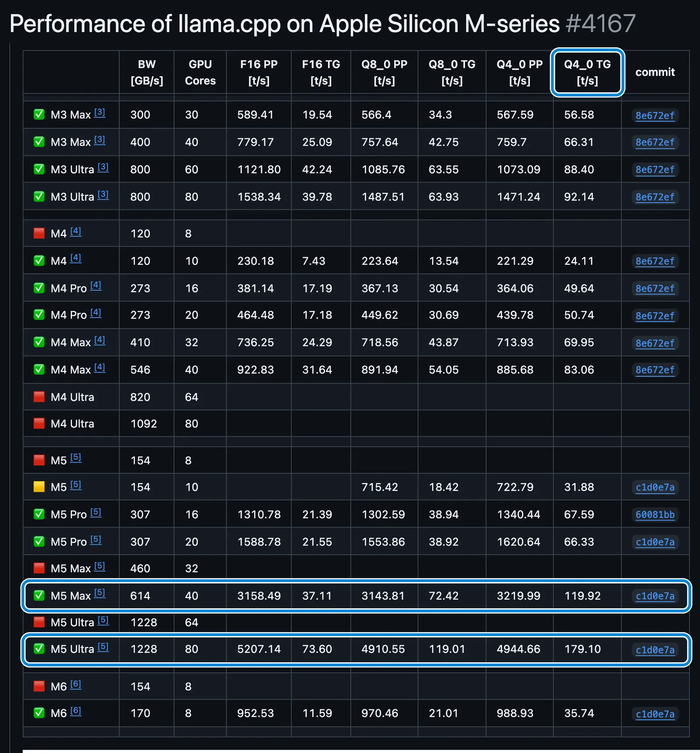The width and height of the screenshot is (700, 753).
Task: Click the green checkmark beside M6 170 GB/s row
Action: (39, 713)
